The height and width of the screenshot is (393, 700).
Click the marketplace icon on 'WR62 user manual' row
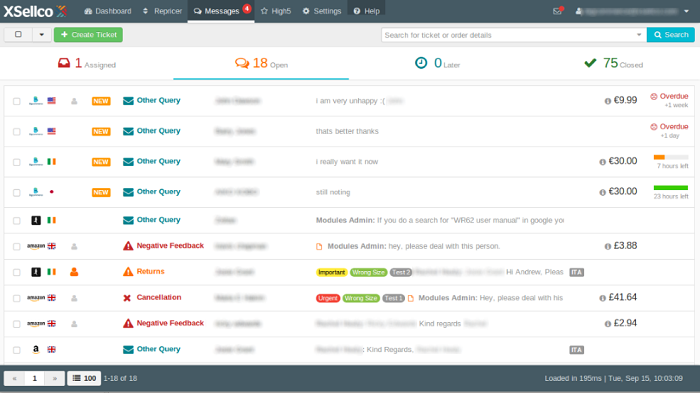click(x=36, y=220)
